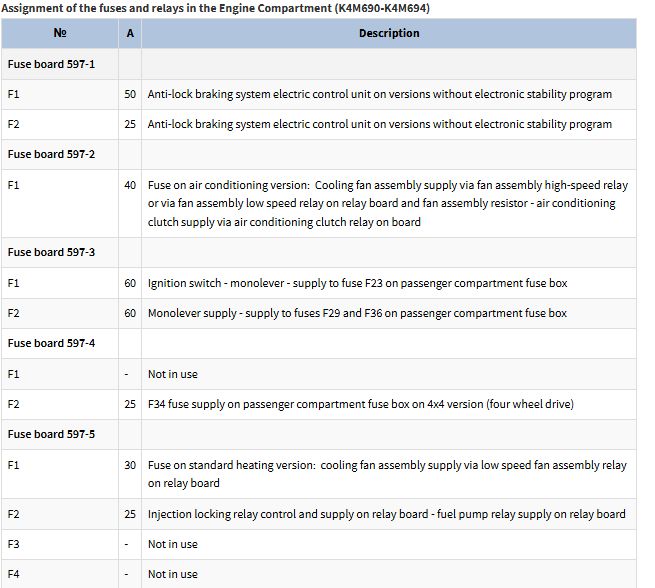Click the "Injection locking relay control" description
Image resolution: width=655 pixels, height=588 pixels.
coord(386,514)
